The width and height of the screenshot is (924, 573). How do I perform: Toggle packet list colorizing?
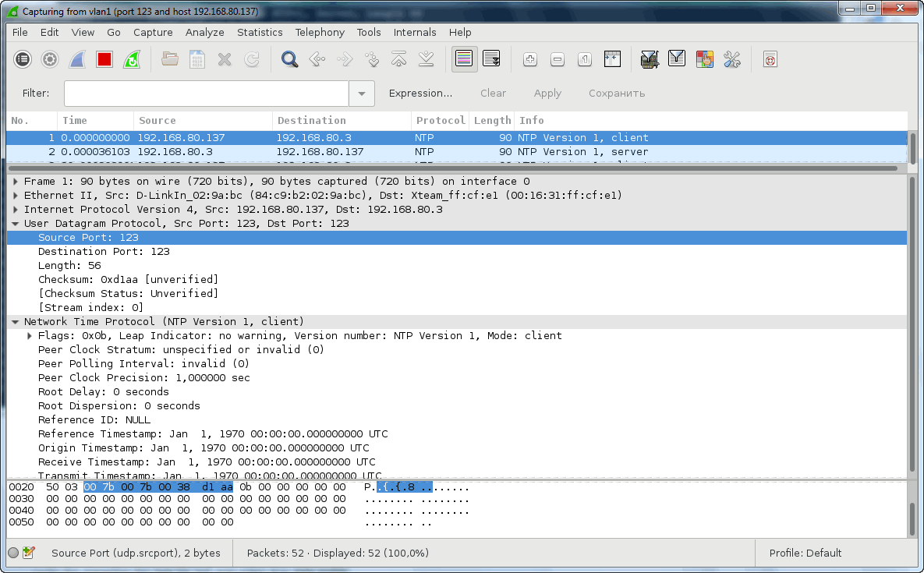(465, 59)
